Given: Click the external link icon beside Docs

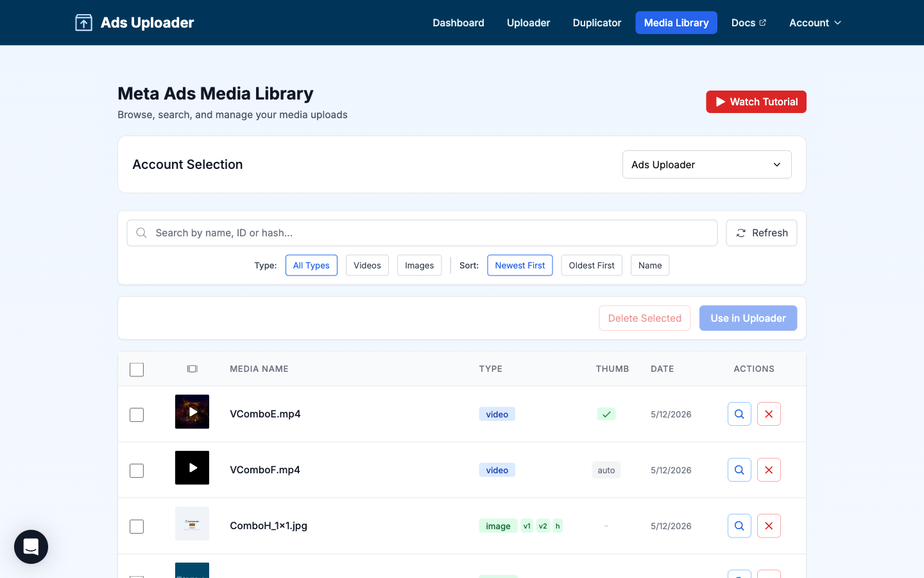Looking at the screenshot, I should tap(763, 22).
